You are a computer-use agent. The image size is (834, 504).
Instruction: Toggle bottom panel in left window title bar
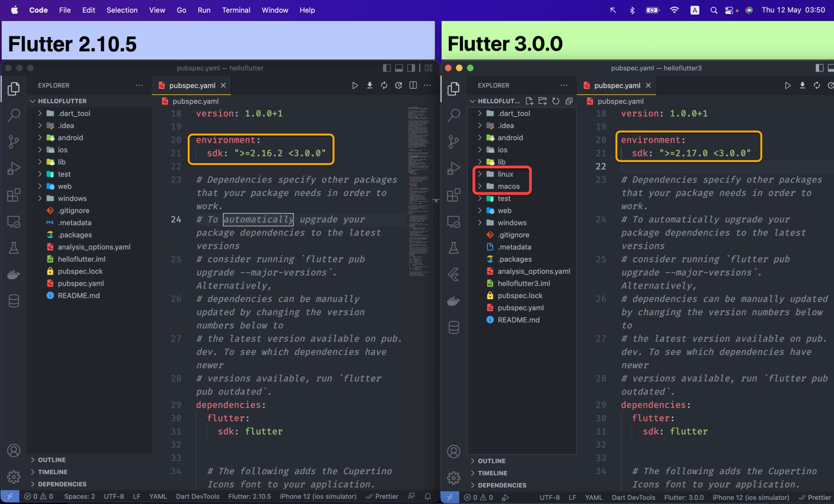tap(399, 68)
